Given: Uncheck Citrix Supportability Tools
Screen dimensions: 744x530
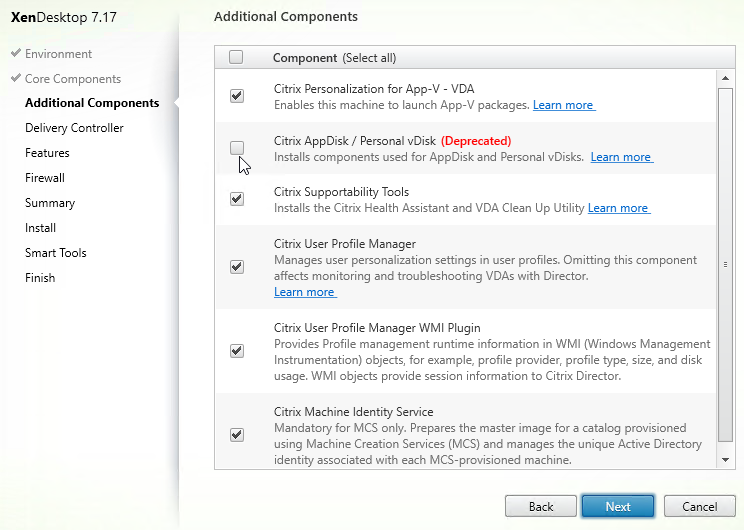Looking at the screenshot, I should click(x=237, y=199).
